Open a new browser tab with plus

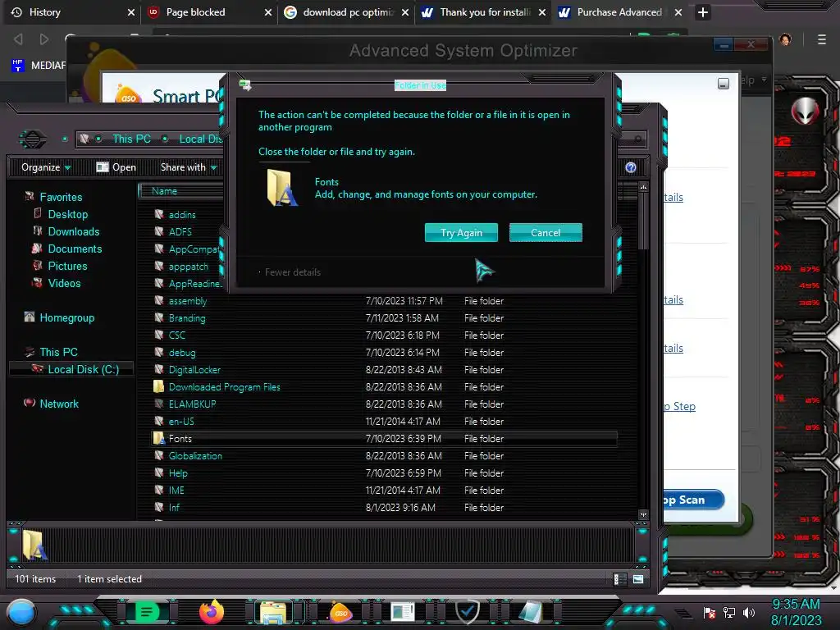pyautogui.click(x=703, y=12)
